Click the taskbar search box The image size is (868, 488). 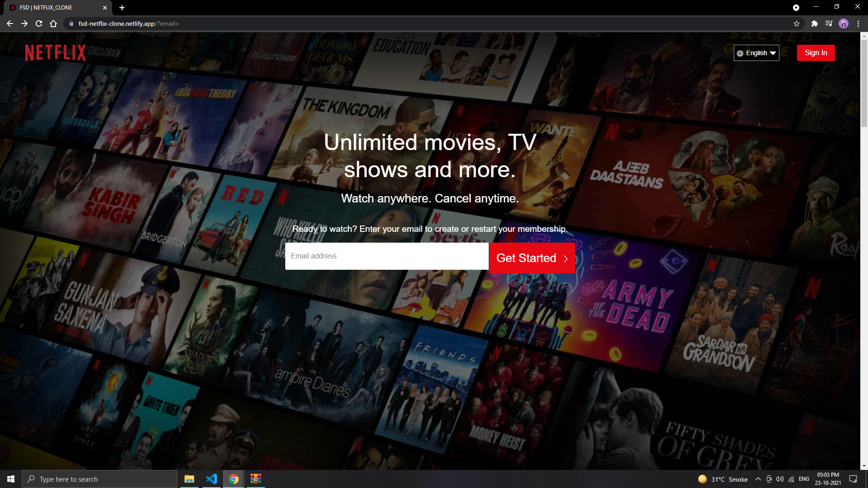pos(99,479)
